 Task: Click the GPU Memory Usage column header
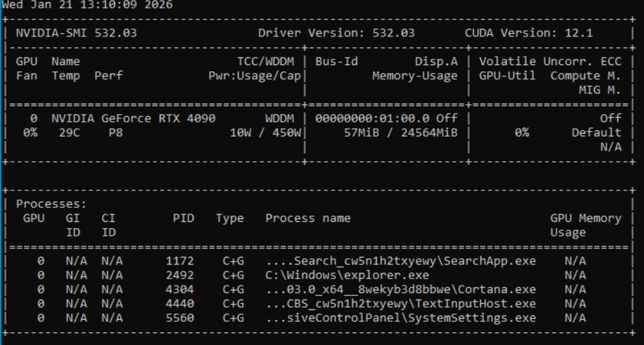(585, 225)
